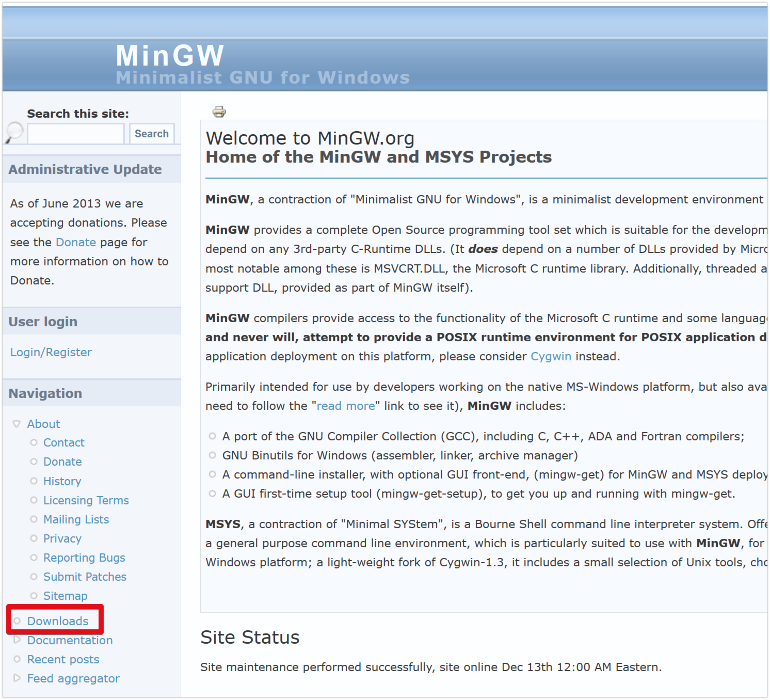Collapse the About navigation section
The width and height of the screenshot is (770, 700).
point(16,423)
